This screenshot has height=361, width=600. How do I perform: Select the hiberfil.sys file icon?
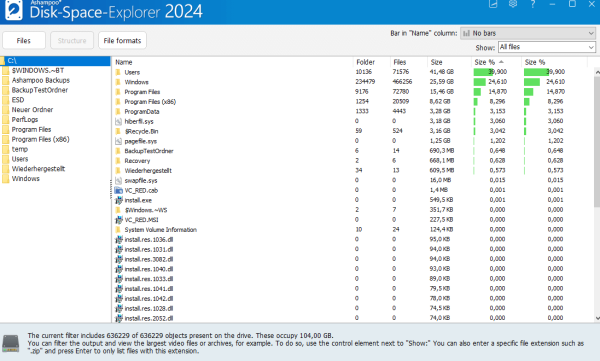click(x=119, y=121)
